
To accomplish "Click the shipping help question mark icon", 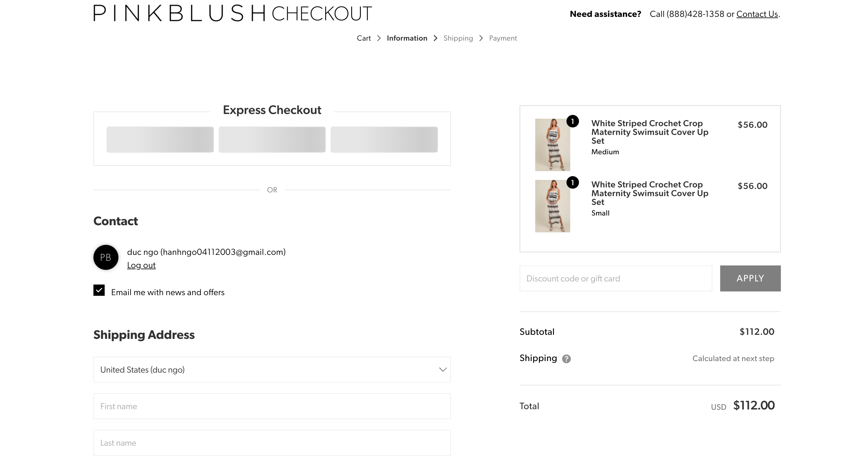I will click(x=566, y=359).
